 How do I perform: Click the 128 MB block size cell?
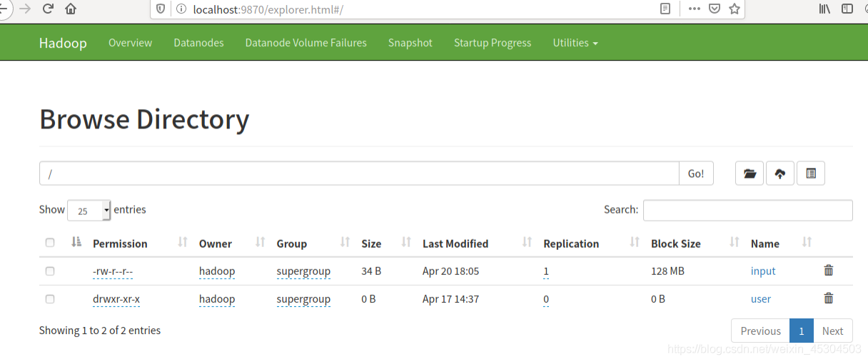tap(667, 271)
